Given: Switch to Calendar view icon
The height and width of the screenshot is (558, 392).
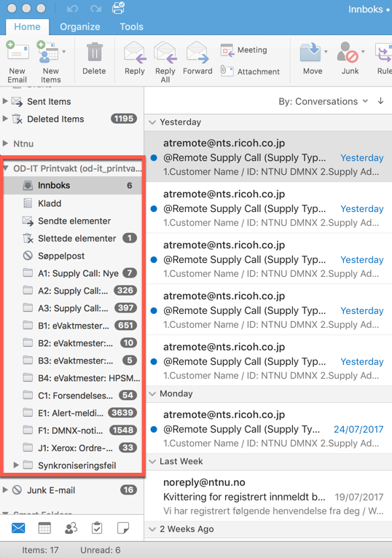Looking at the screenshot, I should pos(44,527).
